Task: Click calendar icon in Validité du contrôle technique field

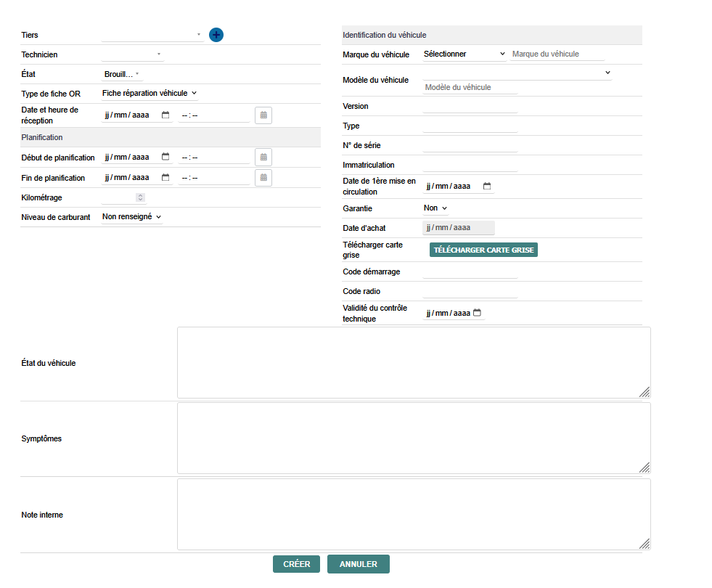Action: point(477,313)
